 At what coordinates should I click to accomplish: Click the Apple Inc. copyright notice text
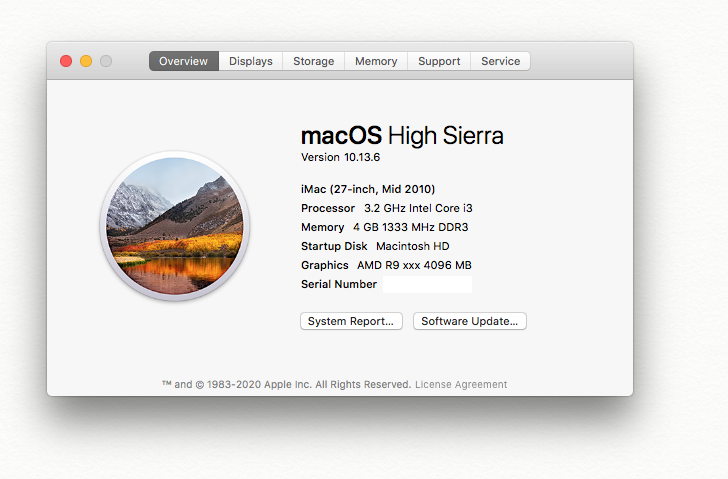tap(286, 384)
